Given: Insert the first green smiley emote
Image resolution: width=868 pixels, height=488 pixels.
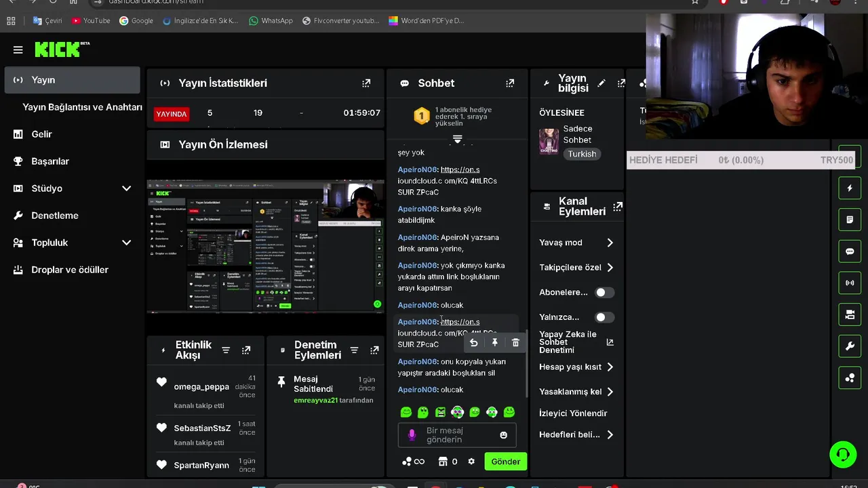Looking at the screenshot, I should tap(406, 412).
